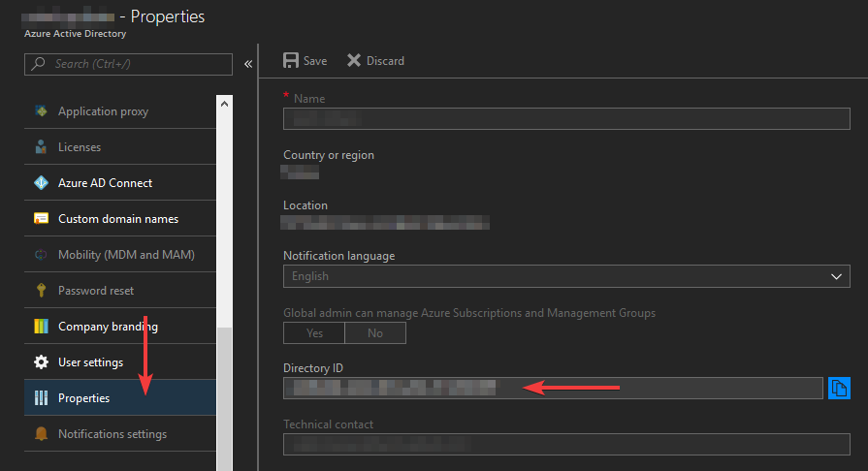Click the Custom domain names icon

[41, 219]
